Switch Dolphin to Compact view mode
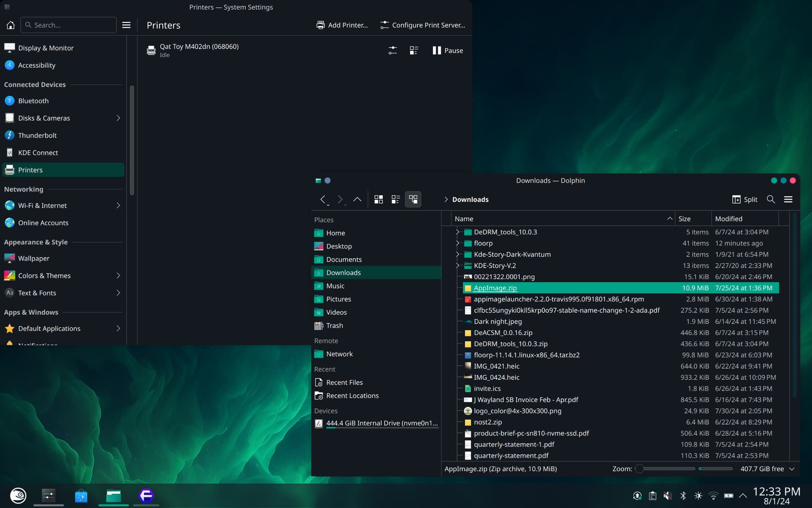 pos(396,199)
